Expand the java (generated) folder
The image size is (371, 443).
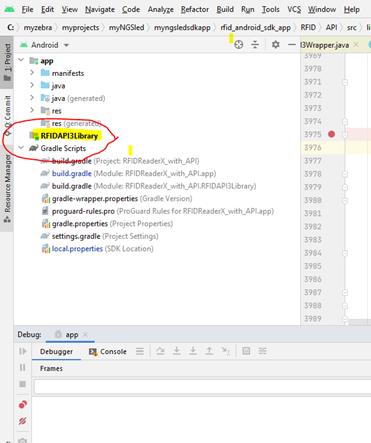click(x=32, y=98)
